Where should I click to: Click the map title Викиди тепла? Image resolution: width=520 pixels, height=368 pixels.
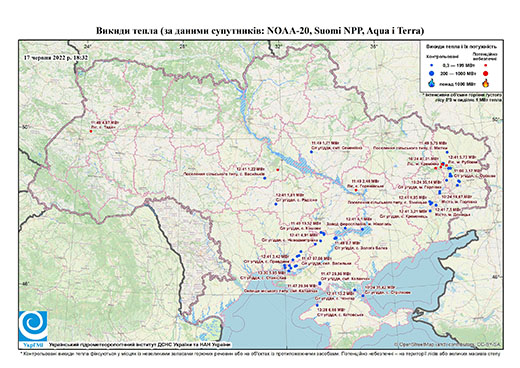[260, 31]
